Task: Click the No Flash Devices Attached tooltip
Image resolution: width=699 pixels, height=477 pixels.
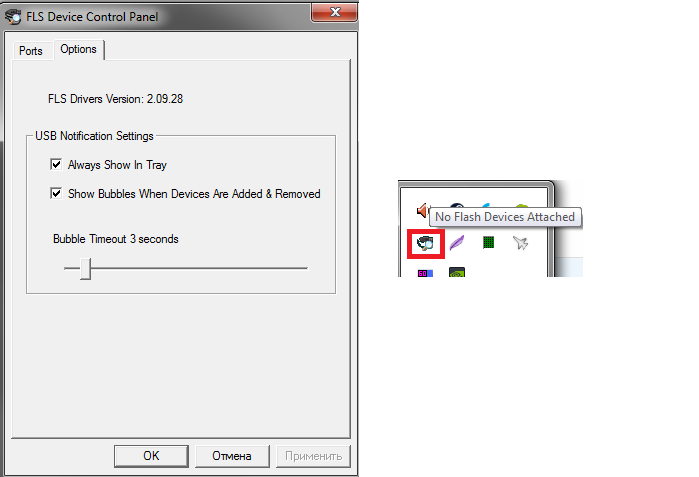Action: (505, 217)
